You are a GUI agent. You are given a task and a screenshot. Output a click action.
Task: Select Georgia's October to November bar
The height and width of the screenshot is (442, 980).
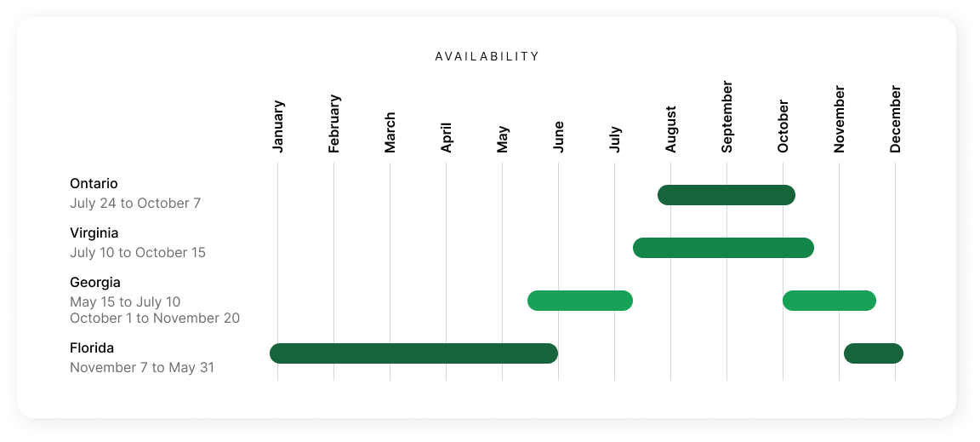[829, 301]
